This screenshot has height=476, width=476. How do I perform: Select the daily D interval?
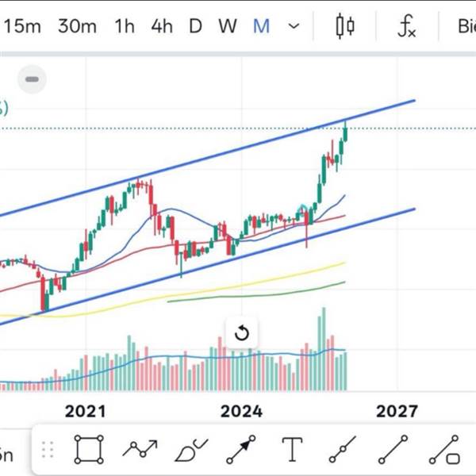195,26
